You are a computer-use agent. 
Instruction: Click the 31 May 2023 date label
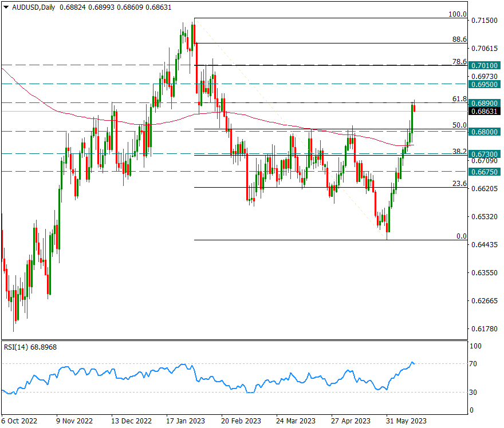coord(406,421)
